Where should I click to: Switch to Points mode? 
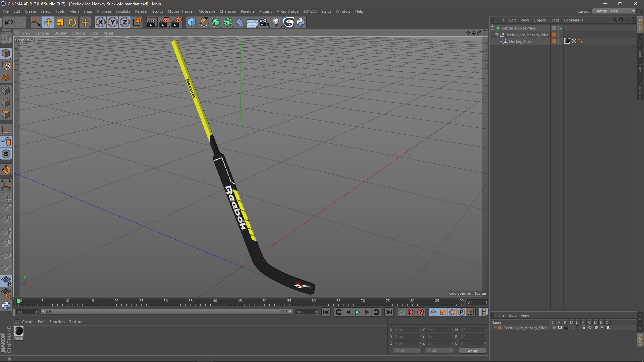tap(6, 90)
